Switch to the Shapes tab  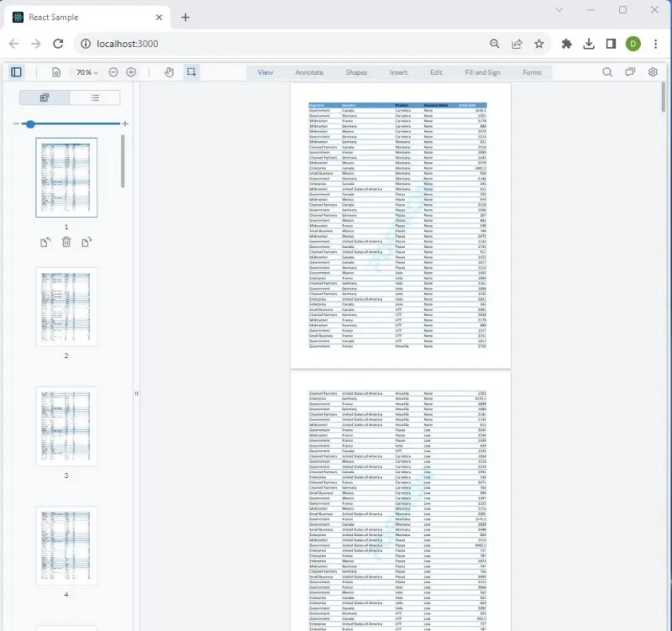pyautogui.click(x=356, y=72)
